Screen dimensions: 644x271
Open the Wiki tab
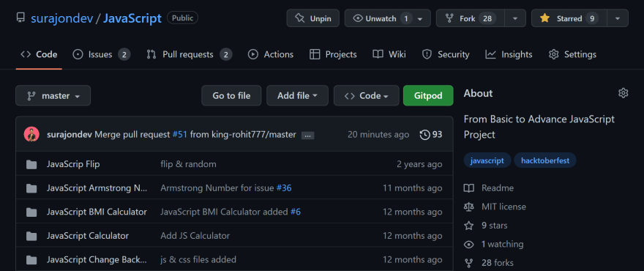389,54
